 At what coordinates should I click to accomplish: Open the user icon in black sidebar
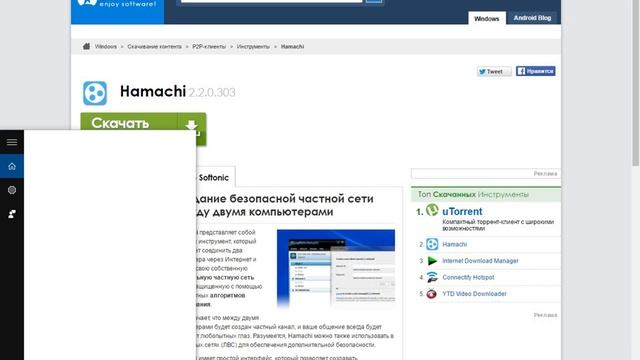[12, 214]
